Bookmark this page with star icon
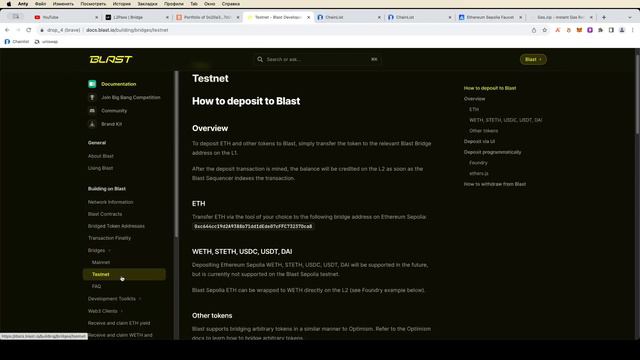This screenshot has height=360, width=640. (x=544, y=30)
